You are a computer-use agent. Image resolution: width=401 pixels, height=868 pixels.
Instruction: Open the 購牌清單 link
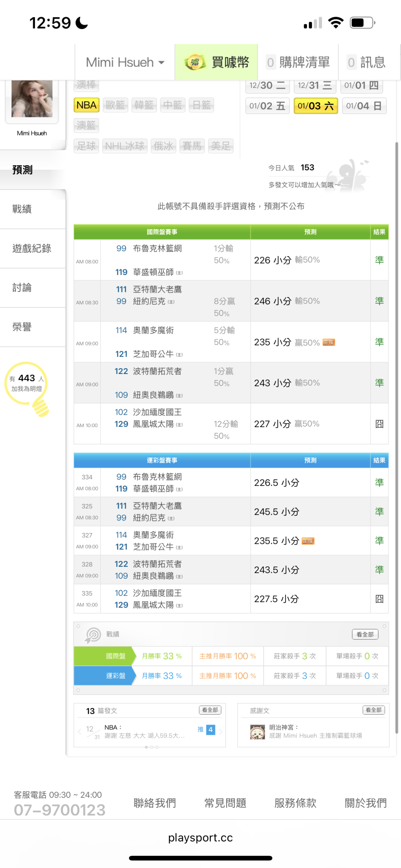(x=298, y=62)
